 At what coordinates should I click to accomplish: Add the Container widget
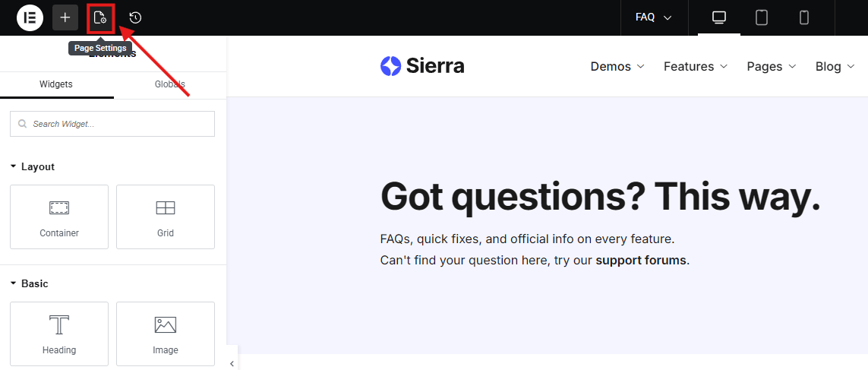point(59,217)
